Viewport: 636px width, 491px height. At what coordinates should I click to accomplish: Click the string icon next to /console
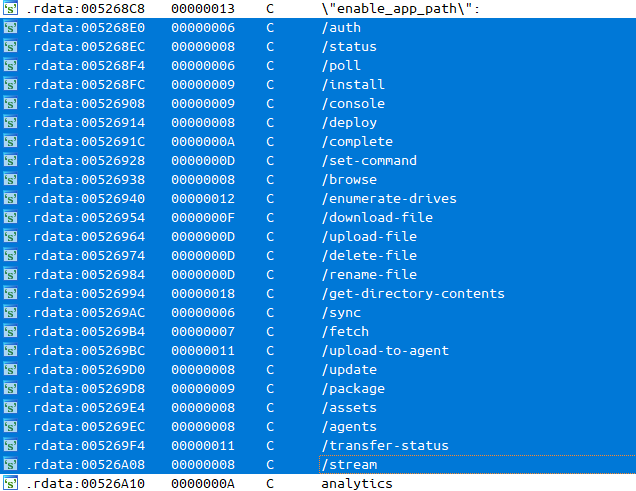click(x=9, y=104)
